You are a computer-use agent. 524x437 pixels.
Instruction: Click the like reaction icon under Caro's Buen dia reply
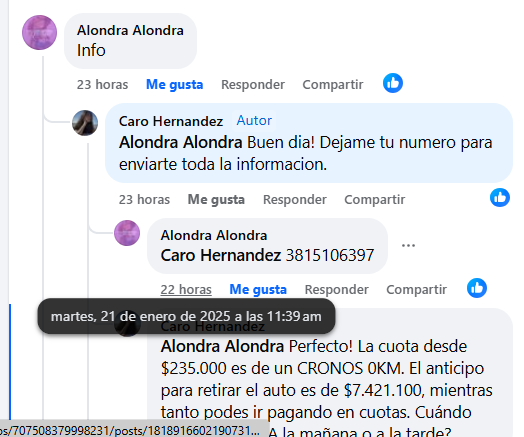[x=500, y=198]
